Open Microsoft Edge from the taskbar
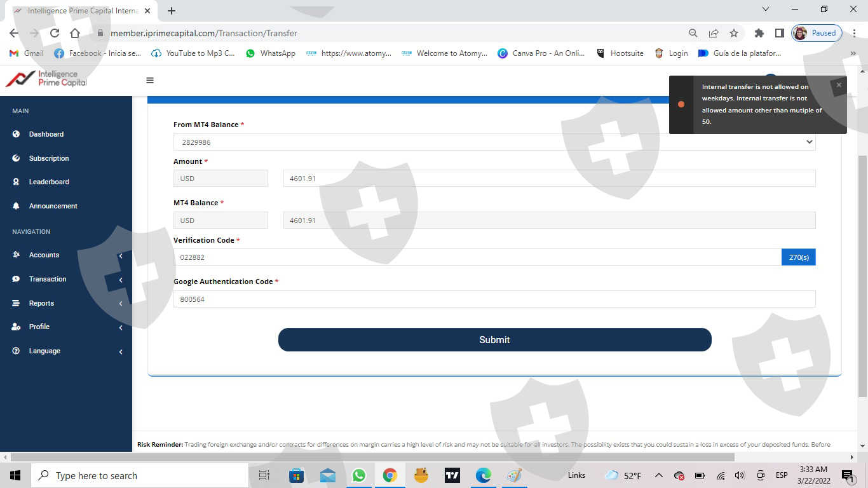The width and height of the screenshot is (868, 488). (x=484, y=475)
